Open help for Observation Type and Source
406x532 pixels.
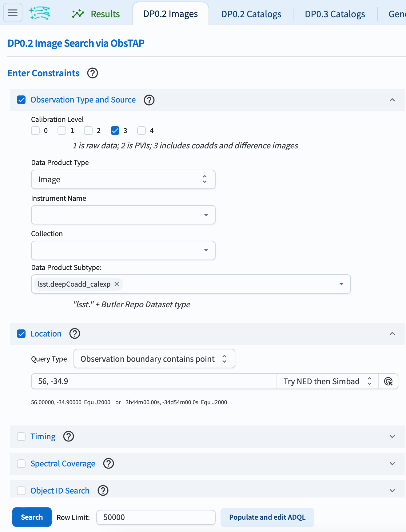pyautogui.click(x=149, y=100)
